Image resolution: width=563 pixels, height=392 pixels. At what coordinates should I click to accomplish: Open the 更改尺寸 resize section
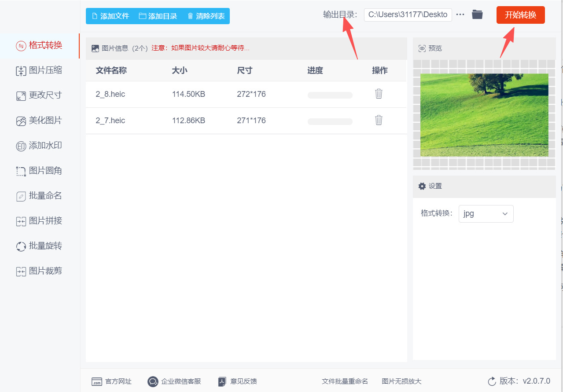pyautogui.click(x=40, y=95)
